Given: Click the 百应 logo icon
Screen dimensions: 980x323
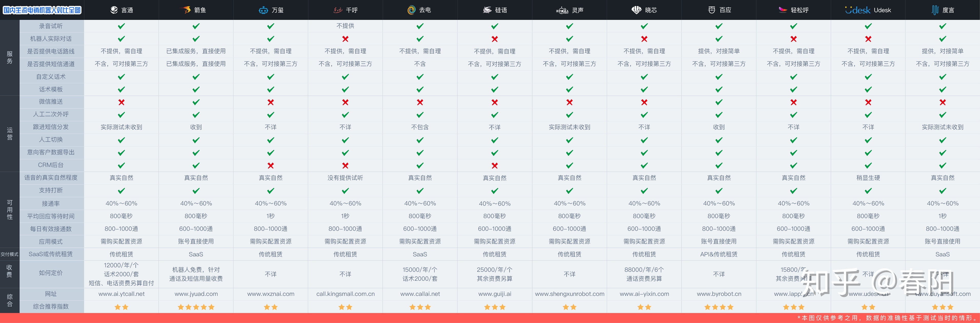Looking at the screenshot, I should 712,10.
